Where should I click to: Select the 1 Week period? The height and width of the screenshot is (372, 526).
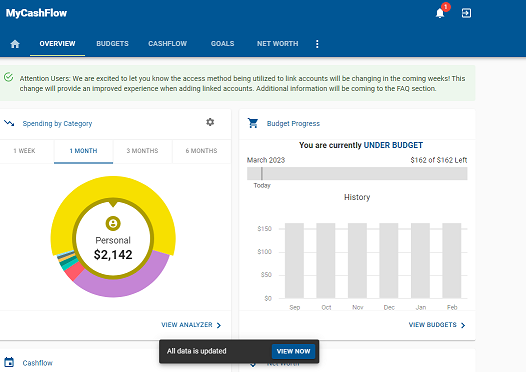click(x=24, y=151)
